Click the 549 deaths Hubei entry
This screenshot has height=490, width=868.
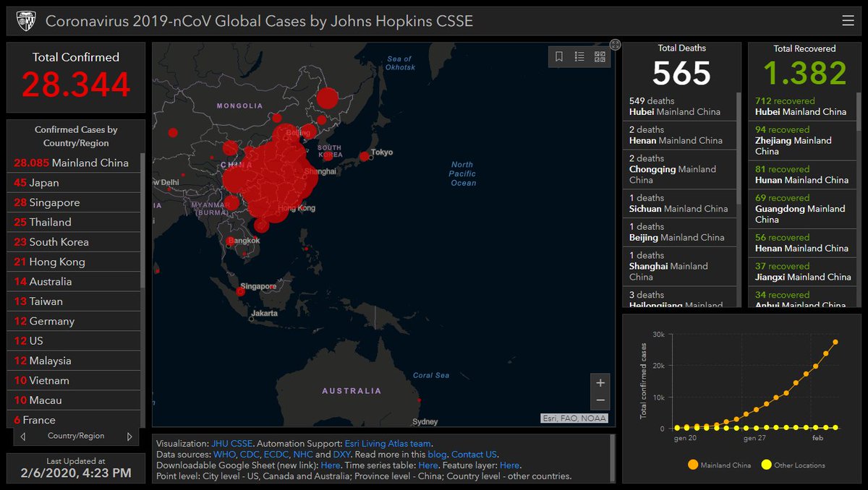pos(679,106)
